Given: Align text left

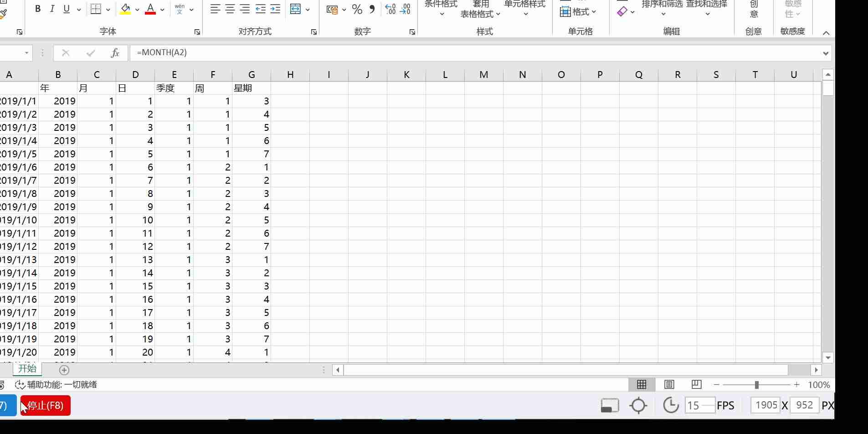Looking at the screenshot, I should (215, 9).
